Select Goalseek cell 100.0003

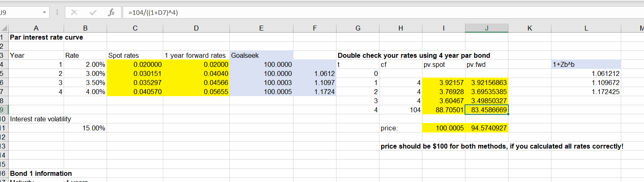coord(261,83)
